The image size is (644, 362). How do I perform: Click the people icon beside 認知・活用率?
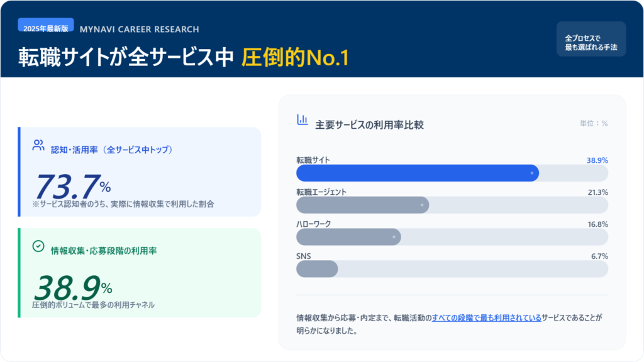pos(38,146)
